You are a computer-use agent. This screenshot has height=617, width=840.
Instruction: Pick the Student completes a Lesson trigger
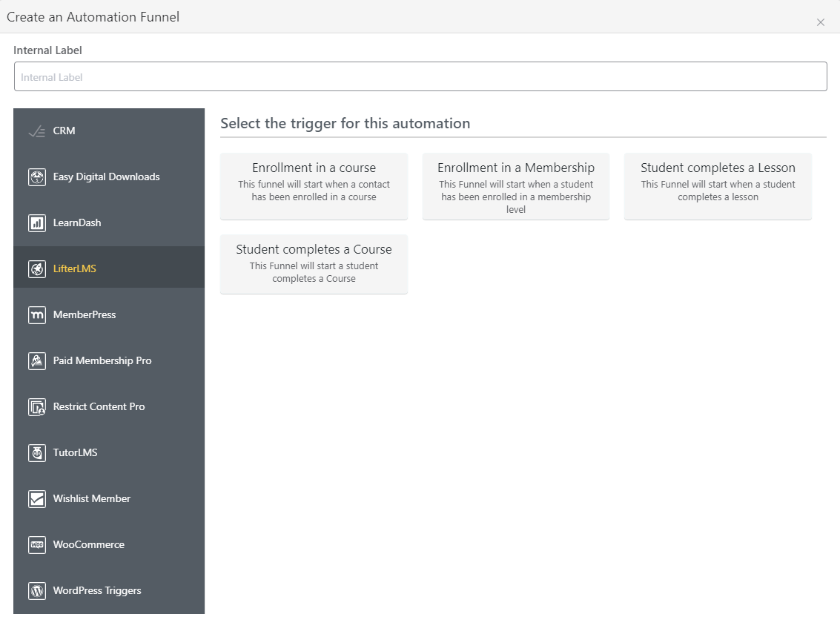[x=717, y=185]
